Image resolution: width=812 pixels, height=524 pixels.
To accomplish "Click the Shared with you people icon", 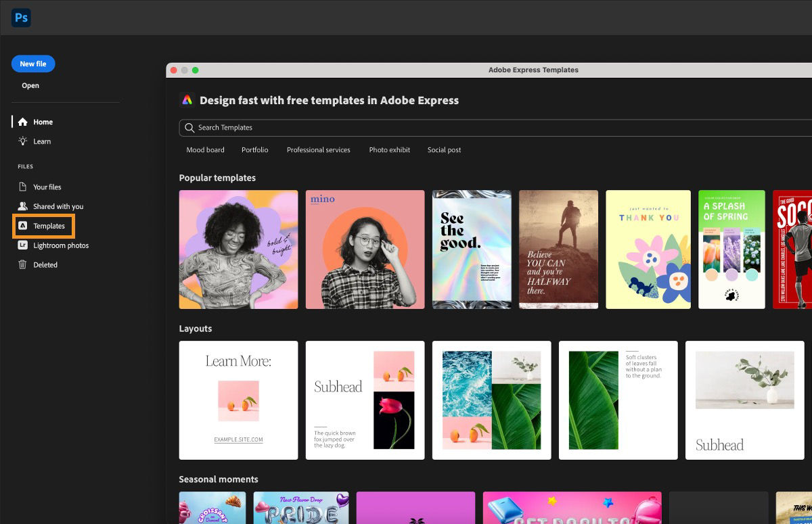I will coord(24,206).
